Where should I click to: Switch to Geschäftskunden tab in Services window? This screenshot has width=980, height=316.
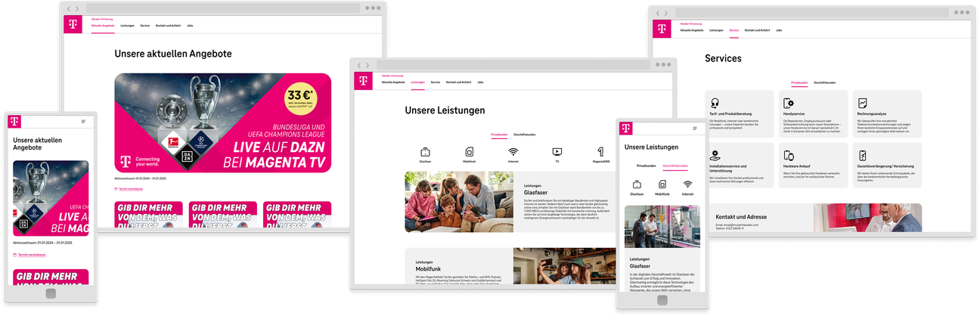point(824,82)
